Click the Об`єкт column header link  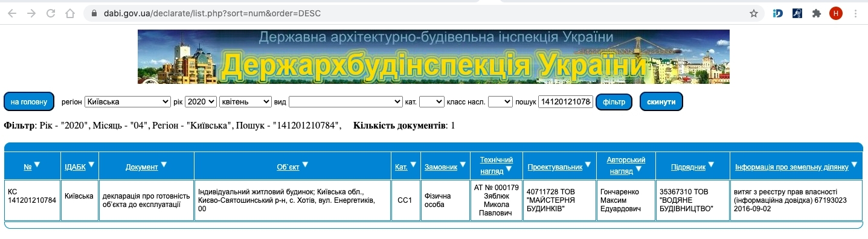(288, 167)
